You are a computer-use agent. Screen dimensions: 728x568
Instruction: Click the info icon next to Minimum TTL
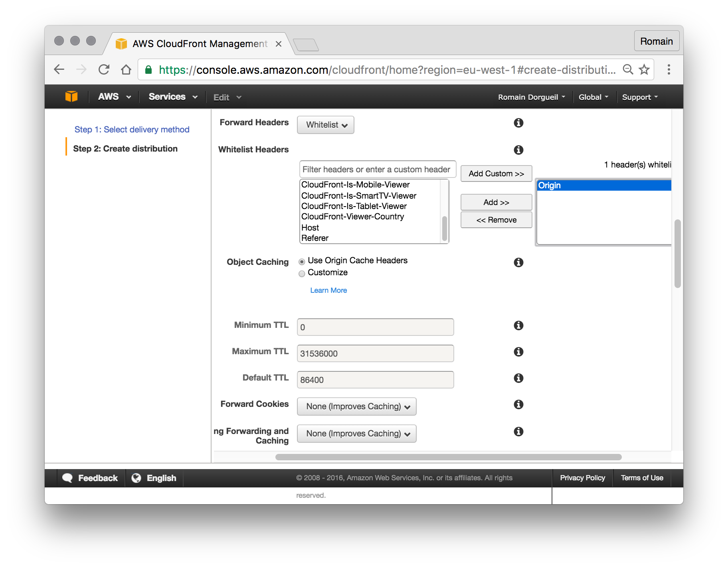(518, 325)
